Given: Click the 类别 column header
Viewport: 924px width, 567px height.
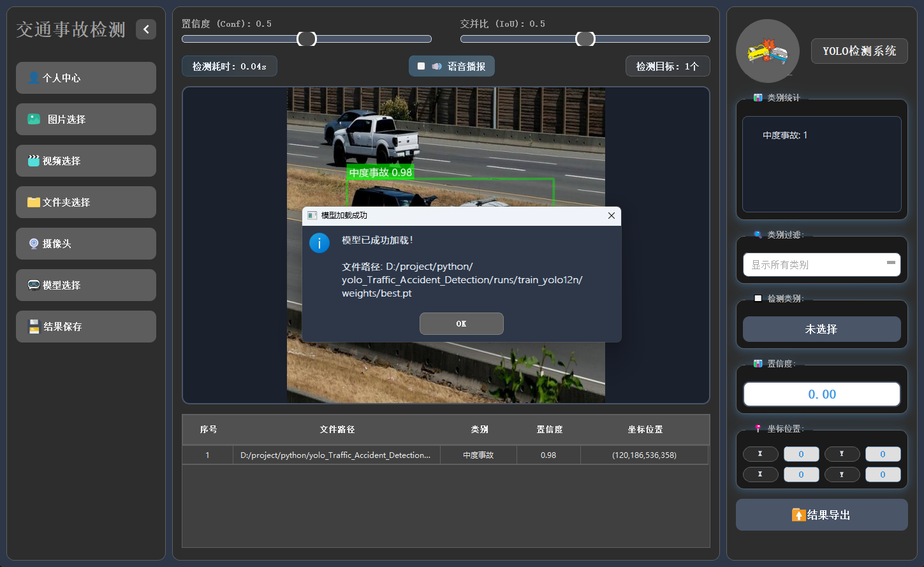Looking at the screenshot, I should [x=479, y=429].
